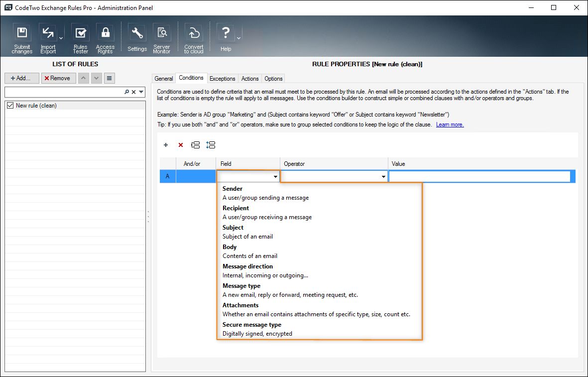Close the Administration Panel window
Viewport: 588px width, 377px height.
click(x=577, y=7)
